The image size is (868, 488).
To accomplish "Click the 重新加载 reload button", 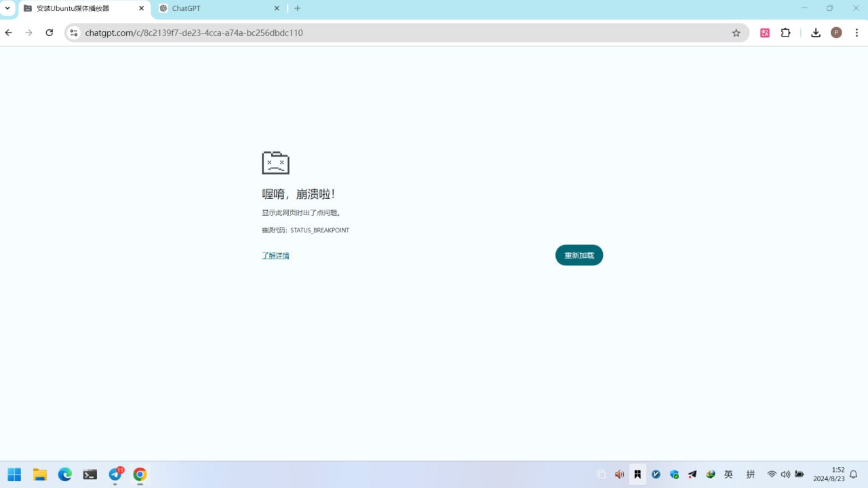I will [x=578, y=255].
